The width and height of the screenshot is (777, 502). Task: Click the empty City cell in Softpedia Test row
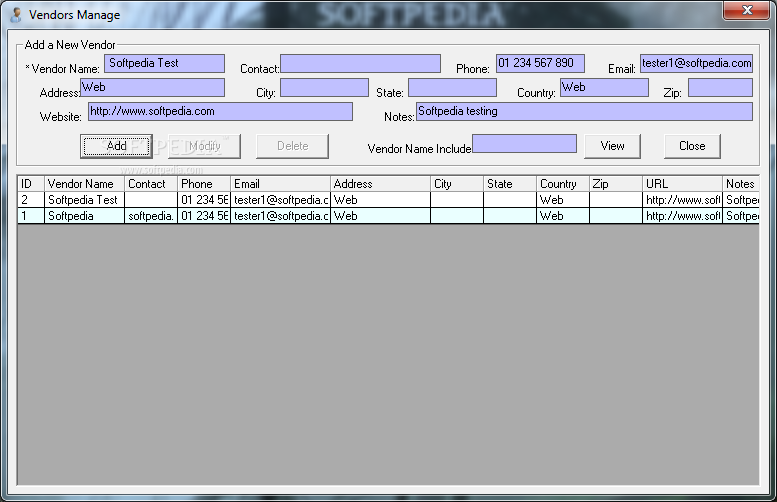457,200
